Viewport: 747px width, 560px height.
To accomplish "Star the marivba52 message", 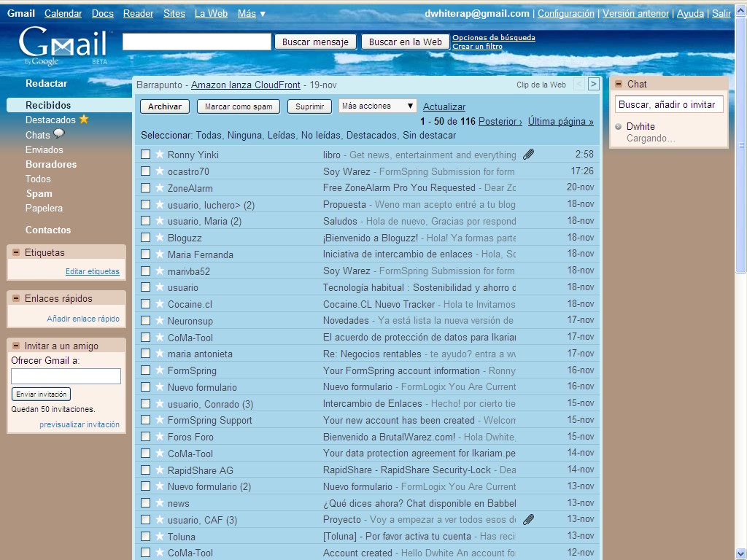I will (160, 271).
